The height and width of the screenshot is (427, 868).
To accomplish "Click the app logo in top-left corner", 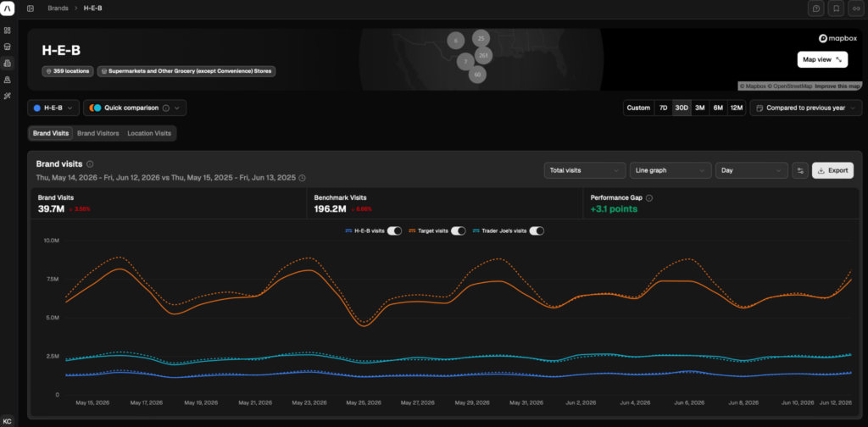I will click(8, 8).
